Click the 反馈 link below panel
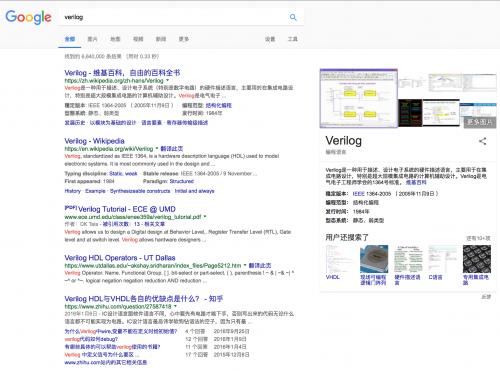Screen dimensions: 500x371 tap(486, 297)
